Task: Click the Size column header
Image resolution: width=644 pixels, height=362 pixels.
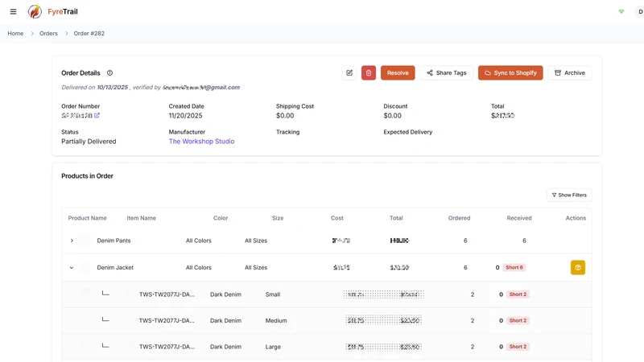Action: 278,218
